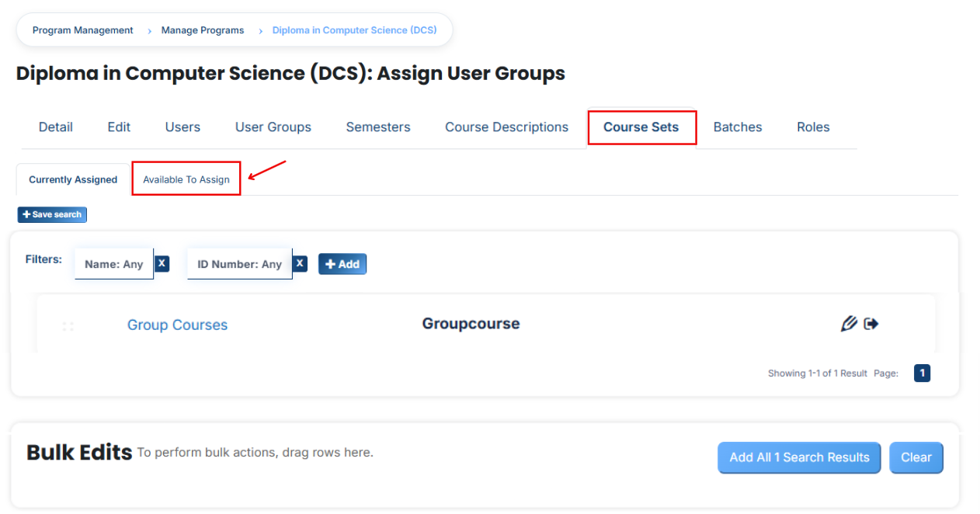The height and width of the screenshot is (514, 980).
Task: Select the Course Sets tab
Action: [x=641, y=127]
